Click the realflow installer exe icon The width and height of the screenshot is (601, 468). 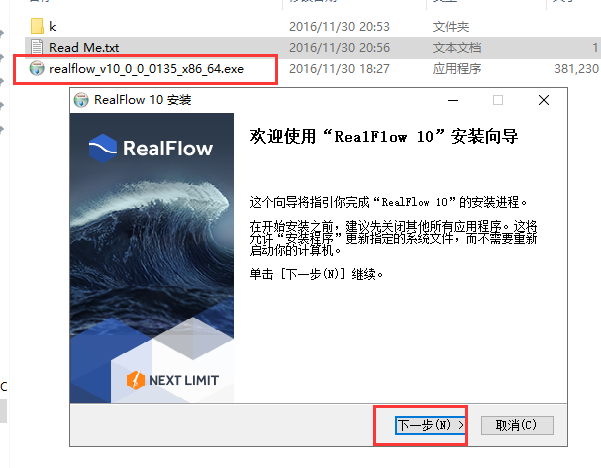37,68
